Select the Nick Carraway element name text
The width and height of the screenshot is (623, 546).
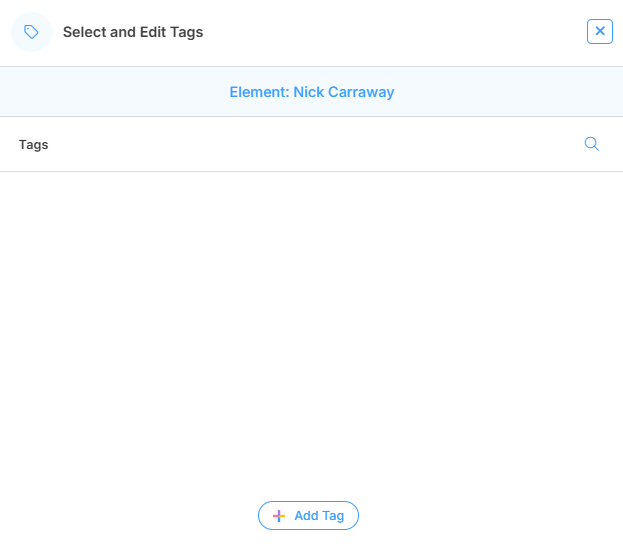point(344,92)
